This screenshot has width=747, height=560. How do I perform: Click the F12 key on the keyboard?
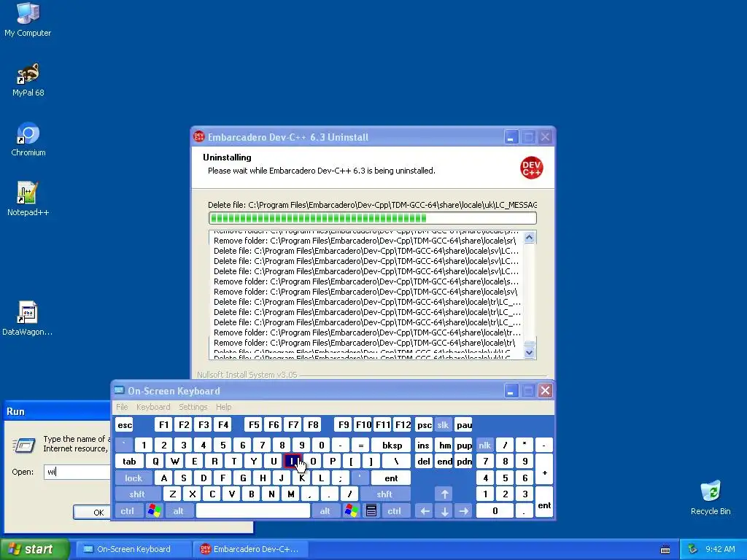click(403, 425)
